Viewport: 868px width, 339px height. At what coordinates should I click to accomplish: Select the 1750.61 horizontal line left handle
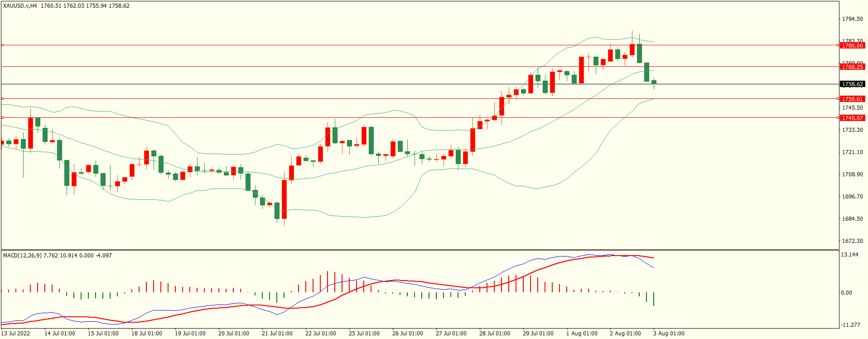(2, 98)
